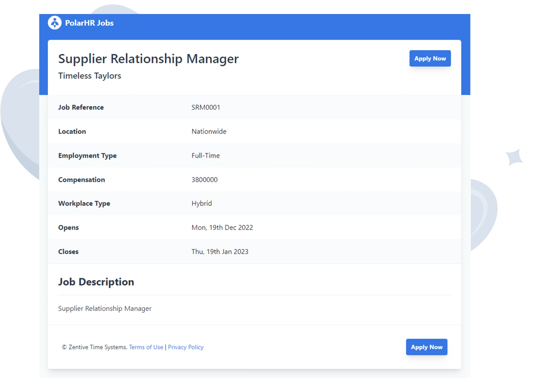Select the Nationwide location value
Image resolution: width=538 pixels, height=392 pixels.
click(x=208, y=131)
